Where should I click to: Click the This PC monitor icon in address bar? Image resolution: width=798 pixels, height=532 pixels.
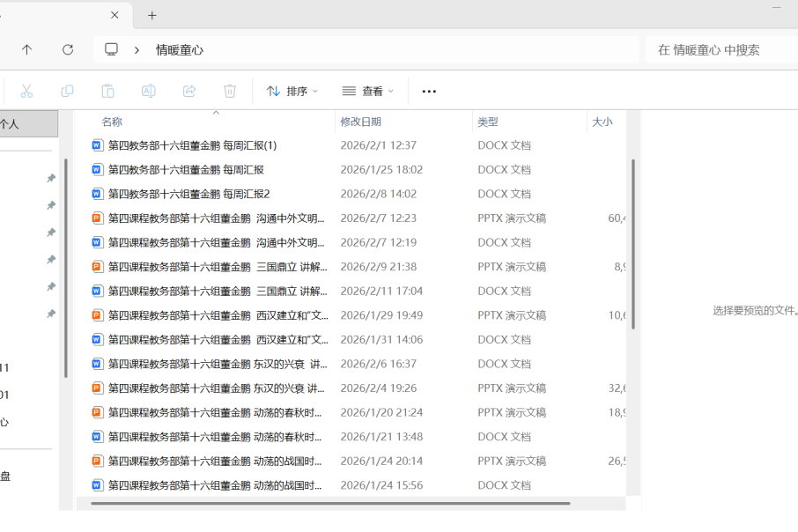[x=111, y=49]
